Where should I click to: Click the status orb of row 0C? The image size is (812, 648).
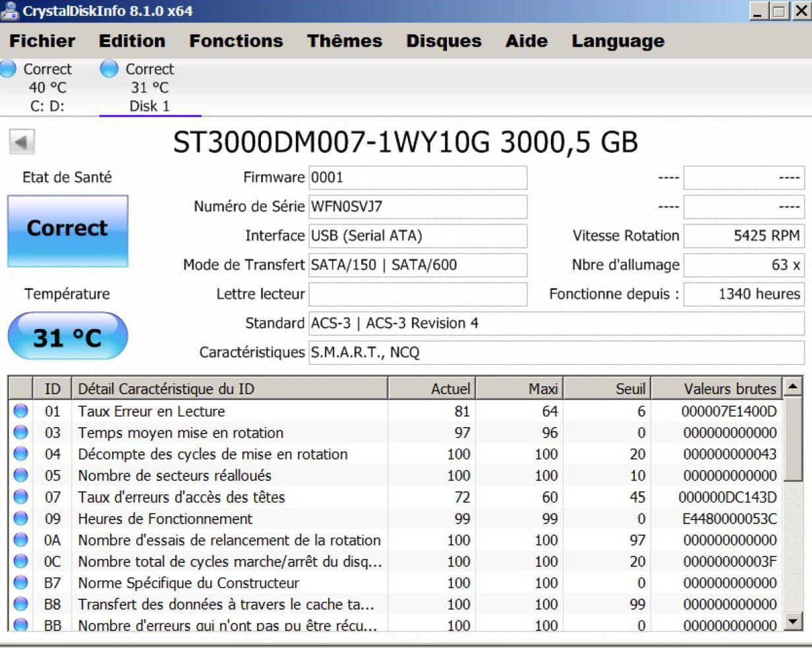click(21, 561)
